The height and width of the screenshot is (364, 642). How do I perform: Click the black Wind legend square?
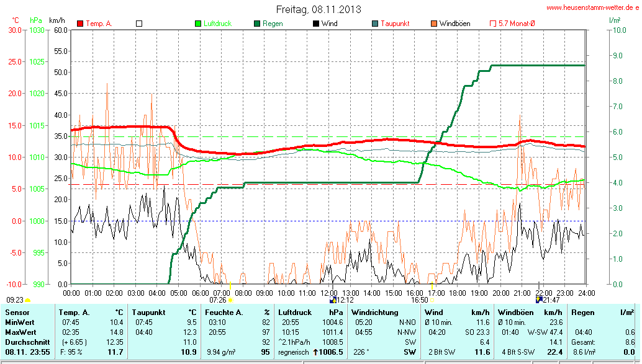click(x=316, y=24)
